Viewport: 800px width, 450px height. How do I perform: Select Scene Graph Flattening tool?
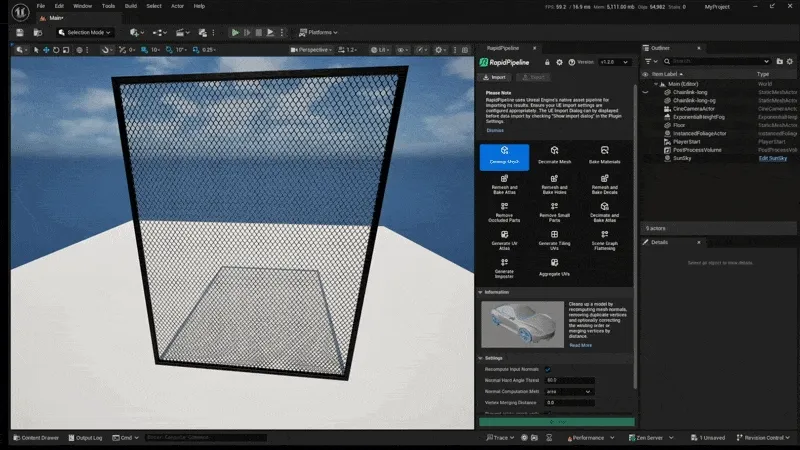click(604, 240)
